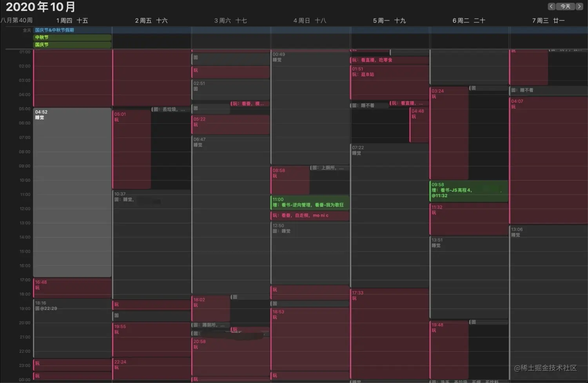Select the 国庆节 all-day event
Viewport: 588px width, 383px height.
[x=73, y=45]
